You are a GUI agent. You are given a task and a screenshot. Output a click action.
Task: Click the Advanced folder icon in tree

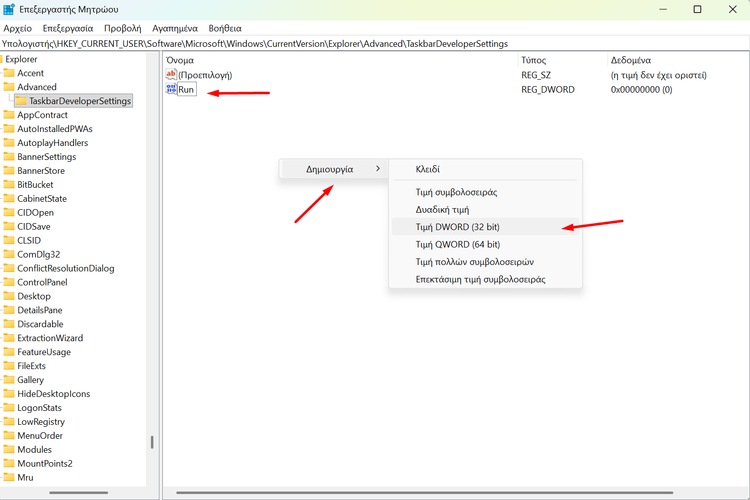(x=9, y=87)
